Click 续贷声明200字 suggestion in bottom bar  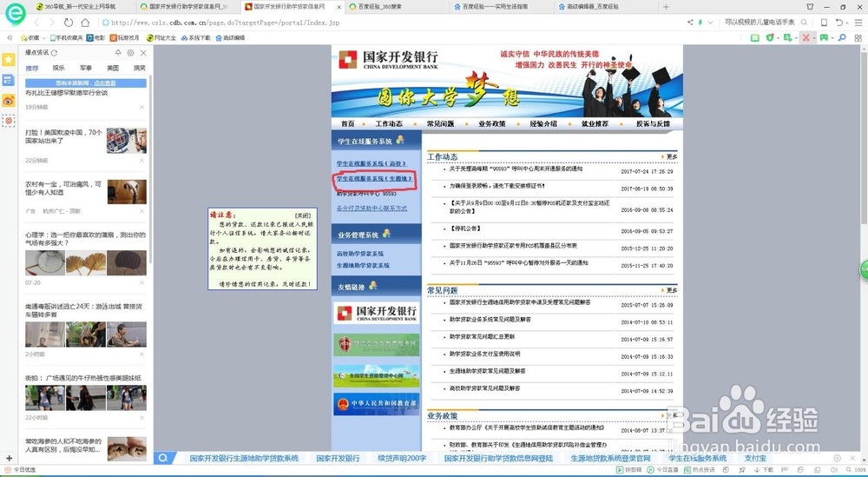click(x=403, y=458)
